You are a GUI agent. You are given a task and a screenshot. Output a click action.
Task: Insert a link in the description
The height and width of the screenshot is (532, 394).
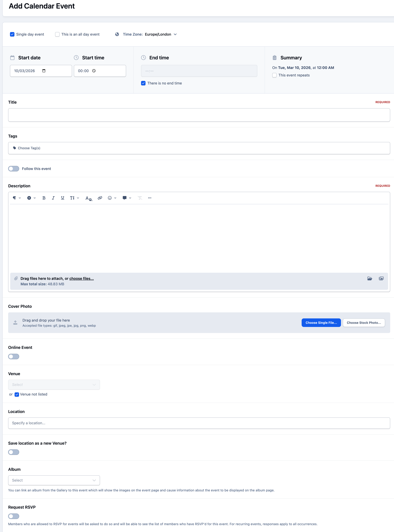tap(100, 198)
